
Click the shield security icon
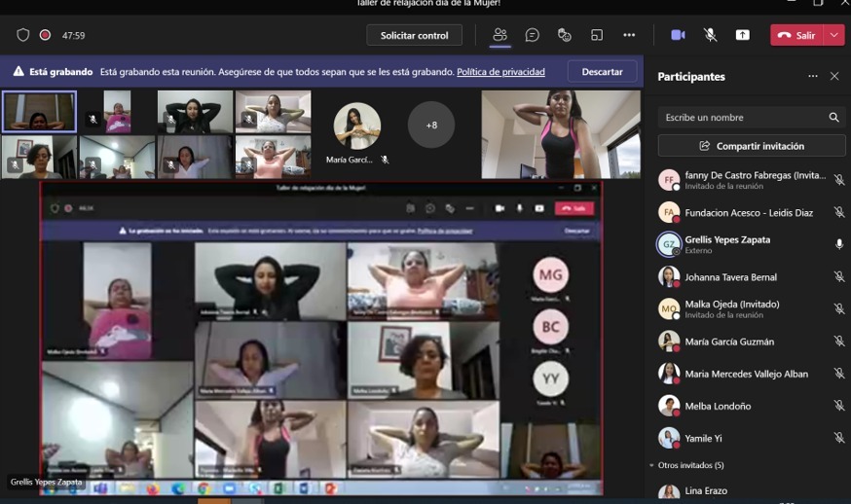click(x=23, y=35)
